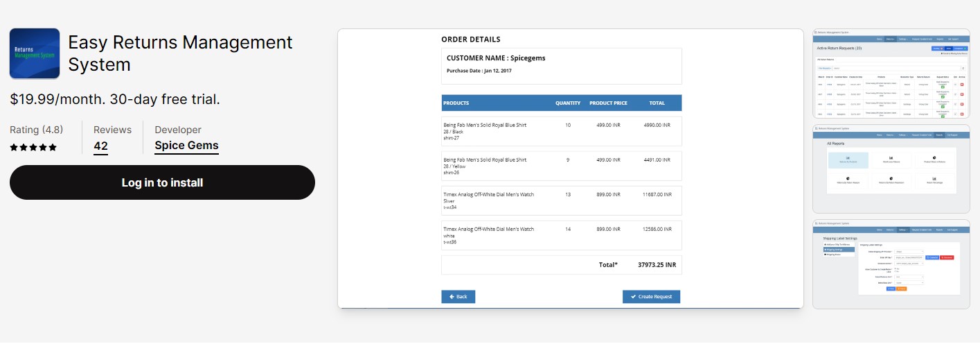Open the Active Return Requests thumbnail

891,74
